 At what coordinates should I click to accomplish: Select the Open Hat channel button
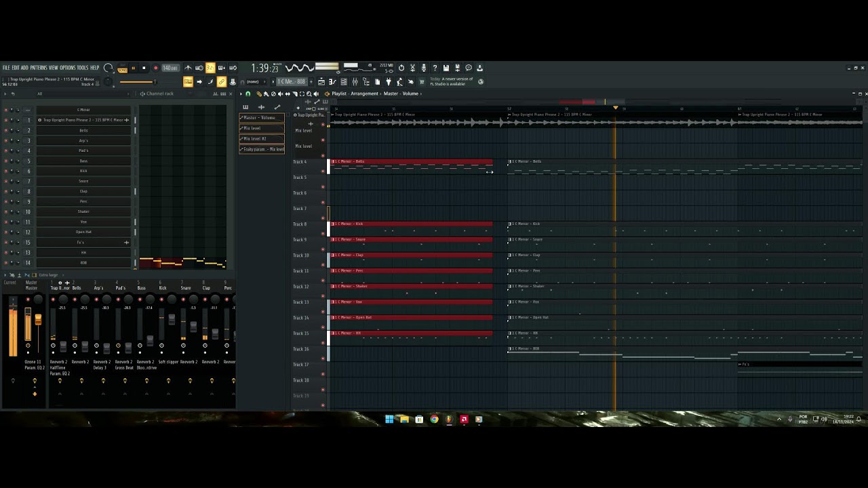[x=83, y=232]
